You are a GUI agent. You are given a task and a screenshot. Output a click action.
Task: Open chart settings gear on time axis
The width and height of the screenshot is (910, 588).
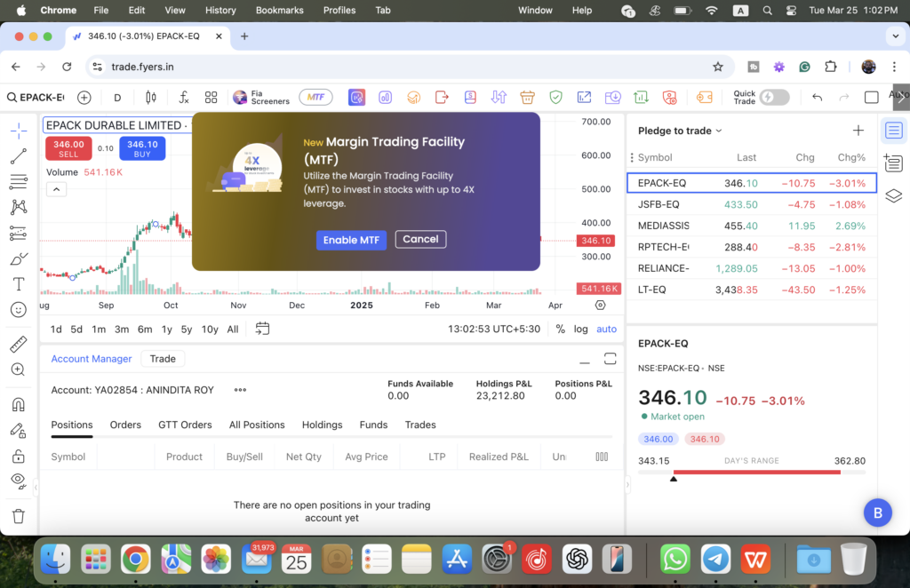point(600,305)
